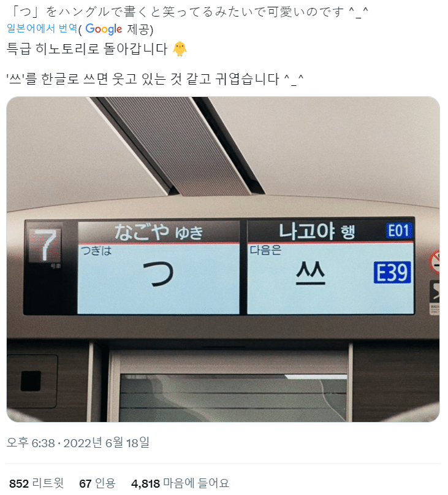View the 67 인용 quote tweets
Screen dimensions: 448x495
[97, 483]
